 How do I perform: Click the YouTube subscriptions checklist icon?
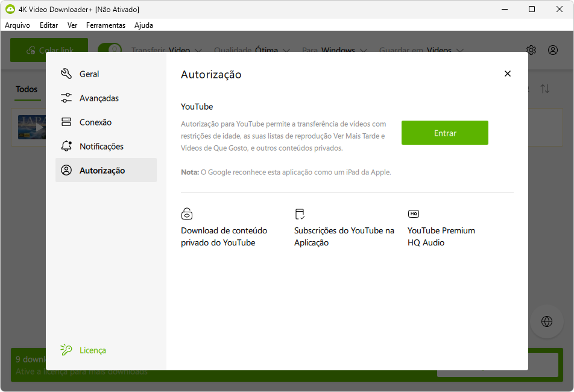(x=300, y=213)
